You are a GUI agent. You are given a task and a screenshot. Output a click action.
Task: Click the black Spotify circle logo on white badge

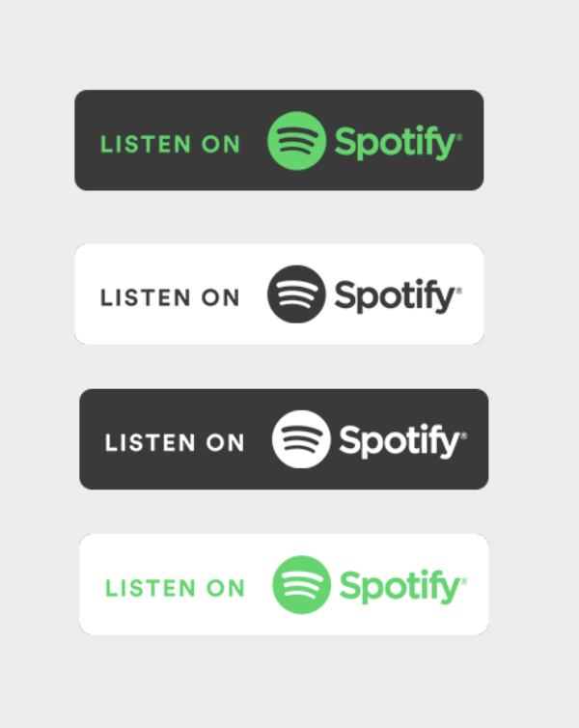coord(296,294)
